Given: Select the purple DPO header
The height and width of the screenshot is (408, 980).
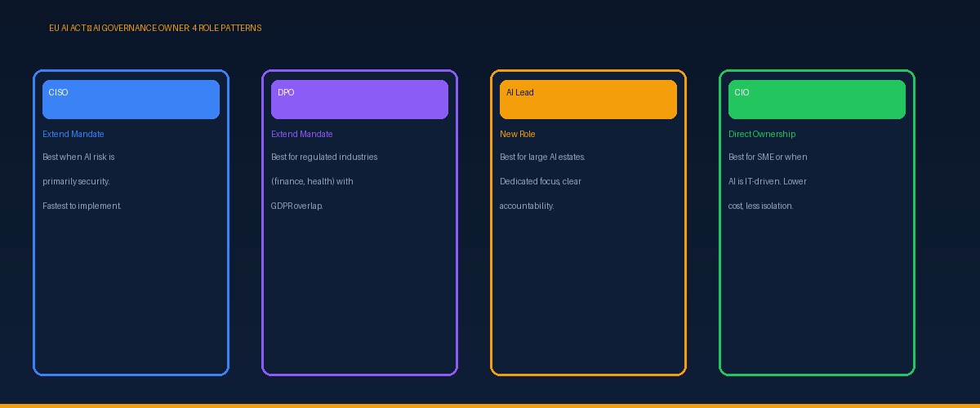Looking at the screenshot, I should [359, 100].
